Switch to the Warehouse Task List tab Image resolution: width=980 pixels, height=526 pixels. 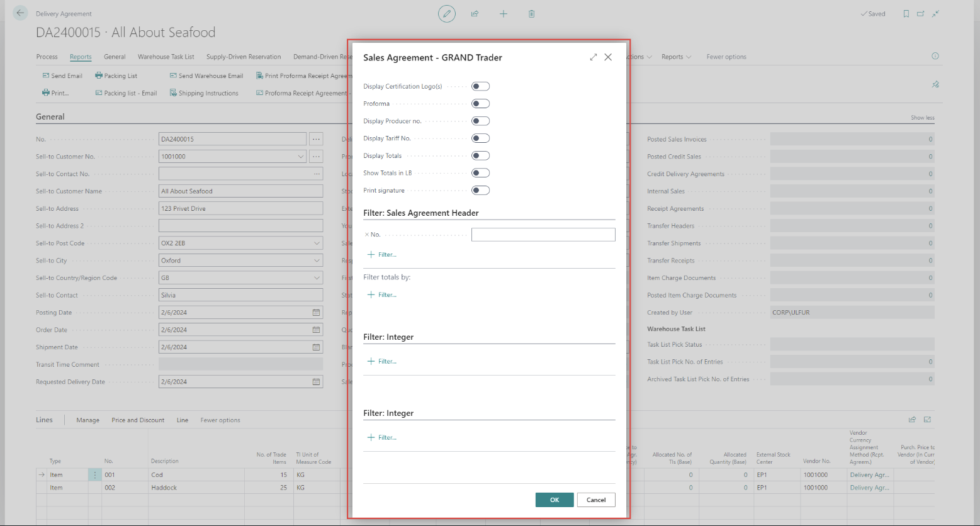166,57
